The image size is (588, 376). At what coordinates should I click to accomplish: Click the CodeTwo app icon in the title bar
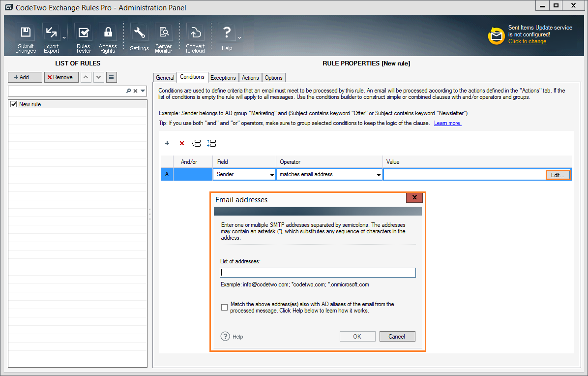(x=9, y=7)
